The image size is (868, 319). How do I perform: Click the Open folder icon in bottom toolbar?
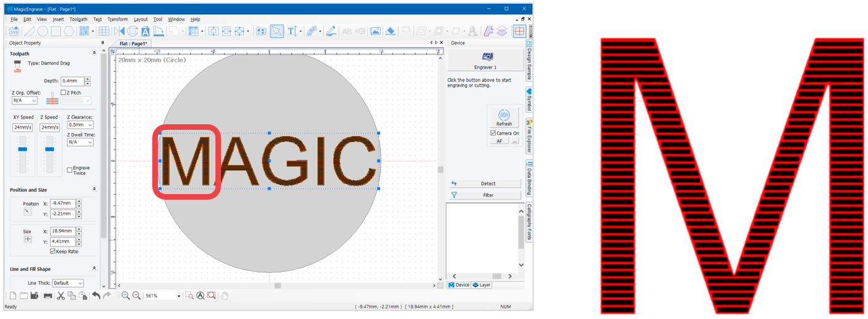coord(24,296)
